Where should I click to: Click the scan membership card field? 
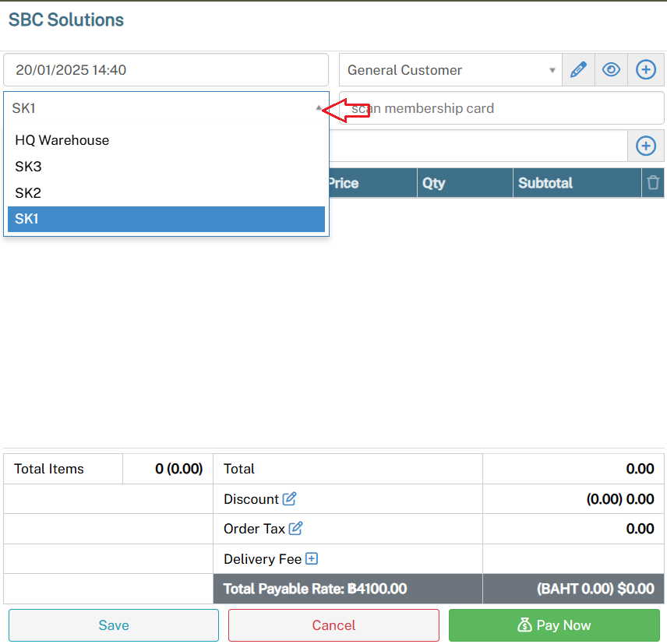point(506,108)
